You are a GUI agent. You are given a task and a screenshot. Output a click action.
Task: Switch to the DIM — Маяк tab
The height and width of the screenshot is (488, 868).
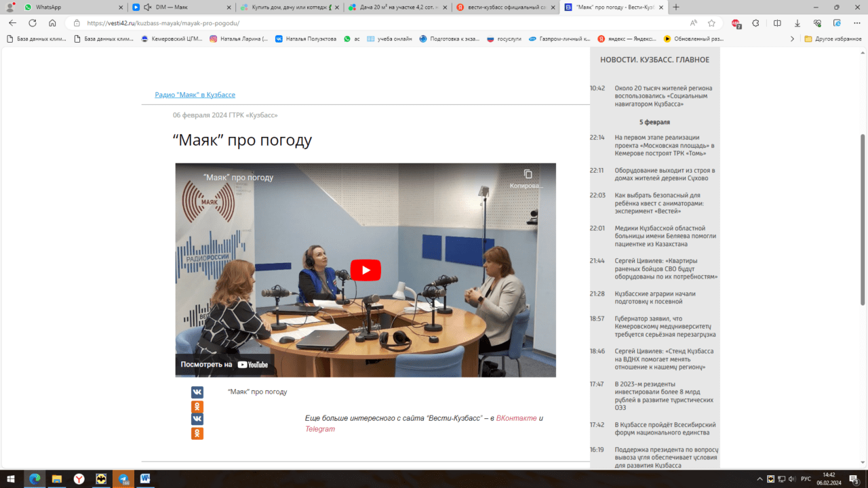(180, 7)
